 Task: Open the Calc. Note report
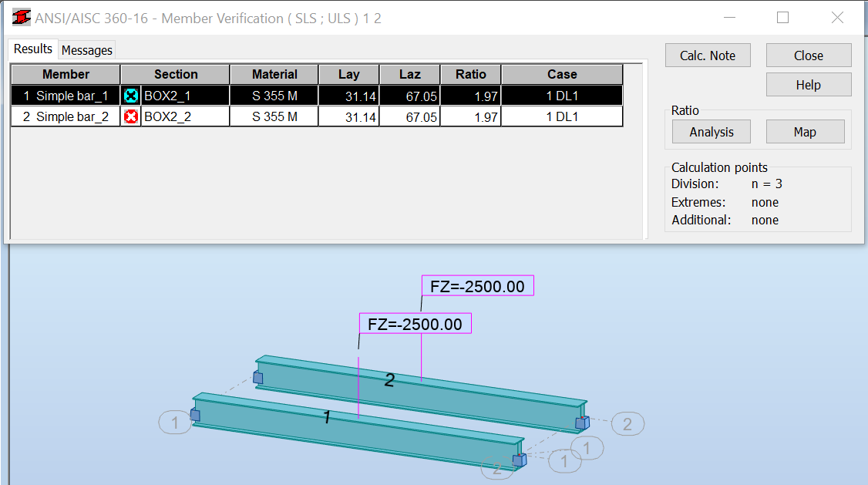pyautogui.click(x=707, y=55)
